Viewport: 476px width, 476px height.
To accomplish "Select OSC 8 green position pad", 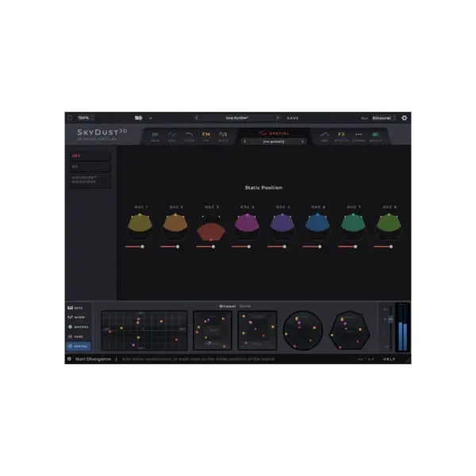I will coord(389,226).
